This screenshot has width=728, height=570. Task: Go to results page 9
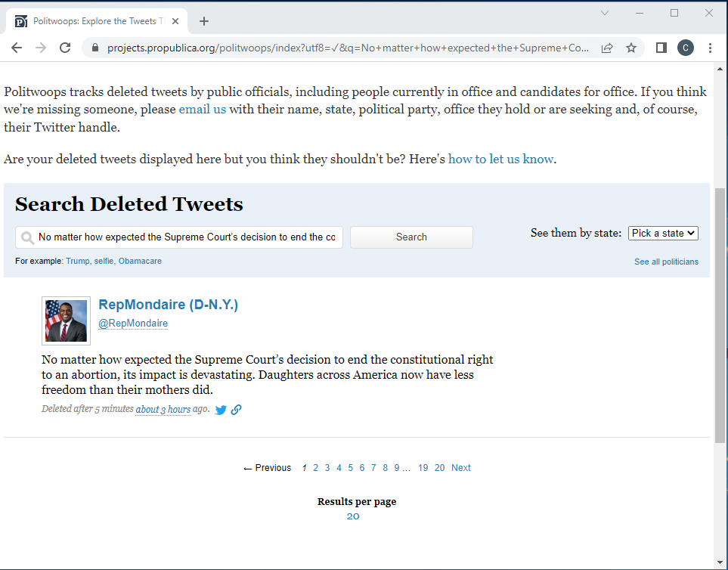pyautogui.click(x=396, y=468)
